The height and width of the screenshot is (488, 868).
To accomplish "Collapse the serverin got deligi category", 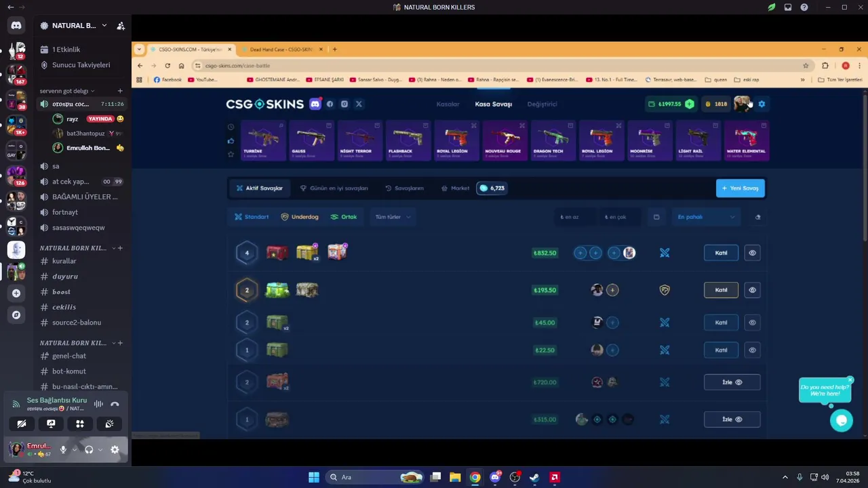I will point(67,91).
